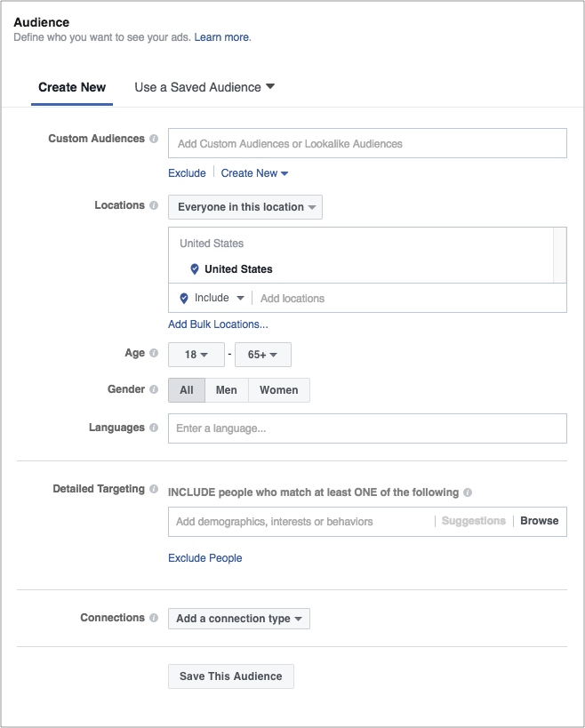Image resolution: width=585 pixels, height=728 pixels.
Task: Click the Enter a language field
Action: [x=367, y=428]
